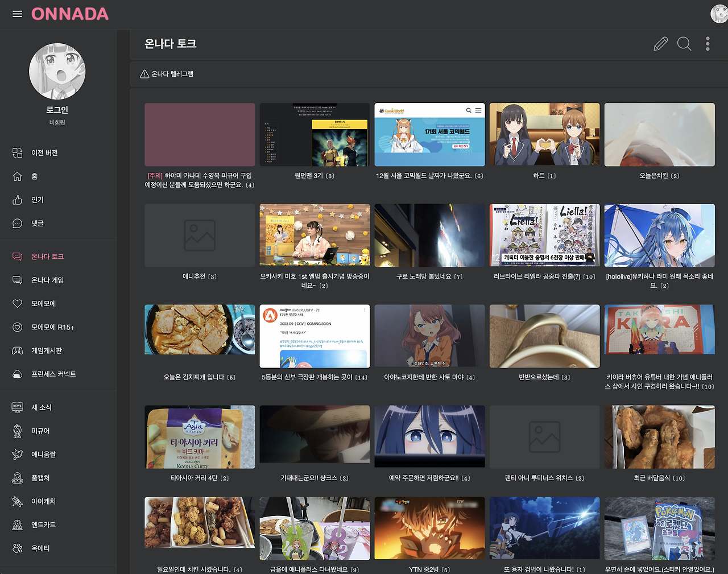Click the 이전 버전 icon in sidebar
Viewport: 728px width, 574px height.
pos(18,152)
